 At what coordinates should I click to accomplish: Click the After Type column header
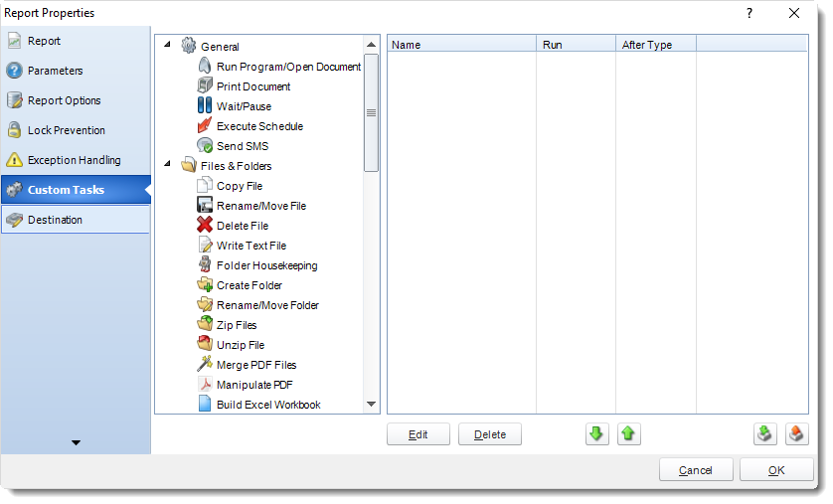[656, 45]
